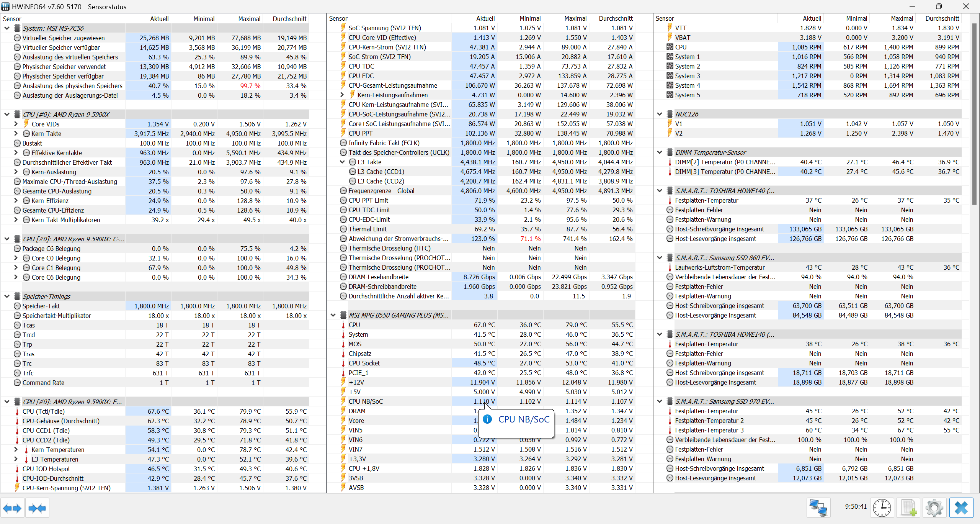Collapse the Speicher-Timings group

[x=7, y=296]
